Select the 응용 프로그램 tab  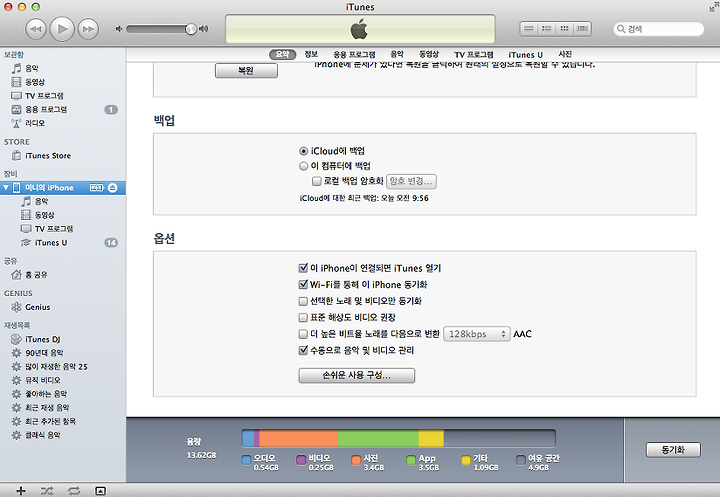pyautogui.click(x=354, y=54)
